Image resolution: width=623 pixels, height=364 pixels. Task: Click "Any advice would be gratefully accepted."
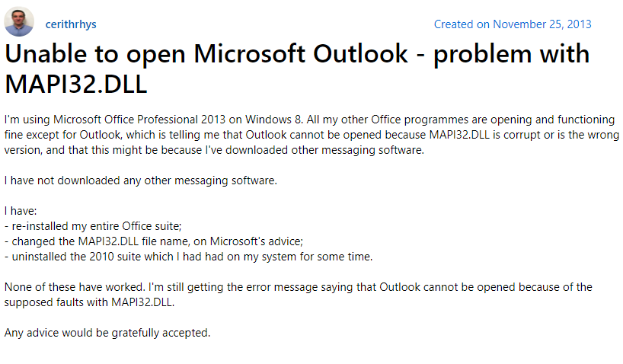(107, 333)
